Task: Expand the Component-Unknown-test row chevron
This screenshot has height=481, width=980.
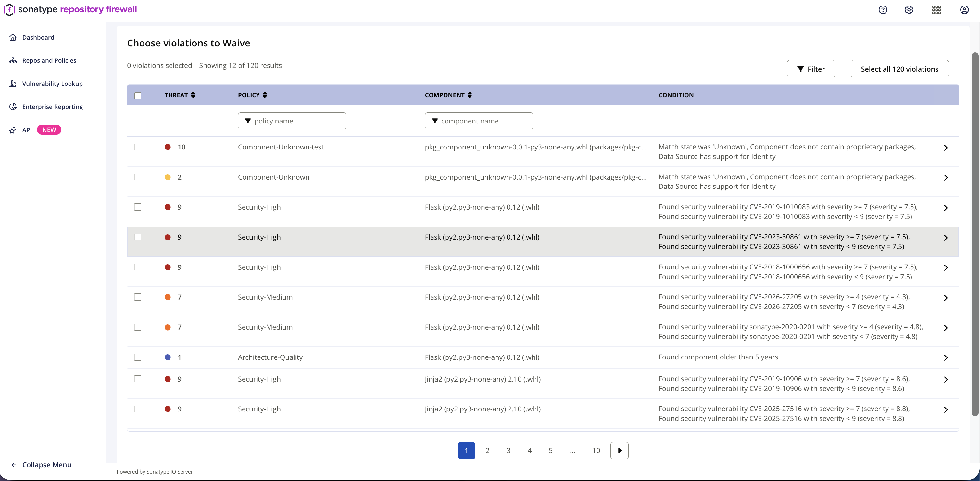Action: 945,148
